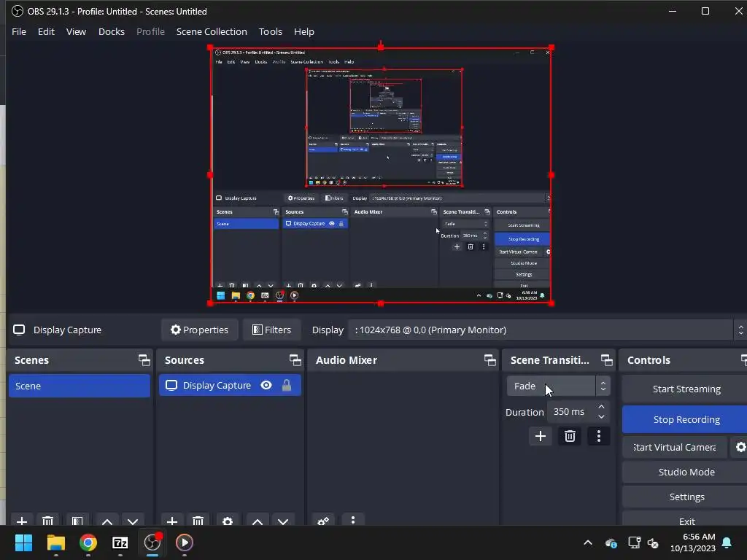Delete transition with trash icon
This screenshot has width=747, height=560.
[x=570, y=436]
